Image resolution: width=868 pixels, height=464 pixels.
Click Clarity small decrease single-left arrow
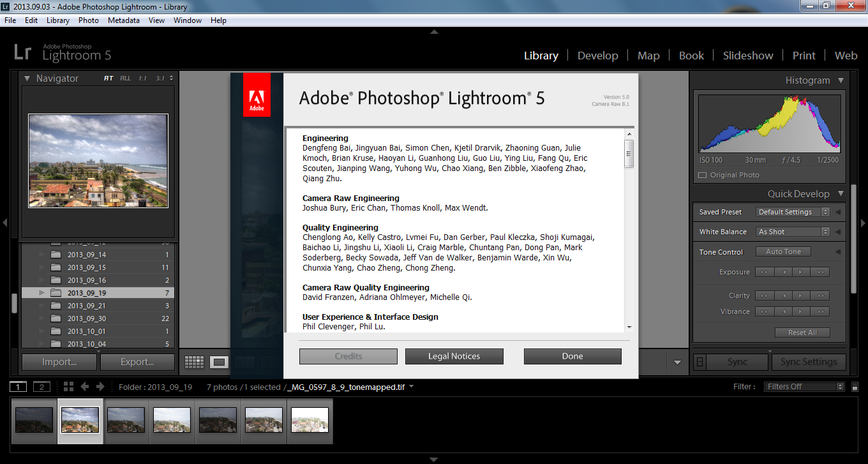click(783, 296)
